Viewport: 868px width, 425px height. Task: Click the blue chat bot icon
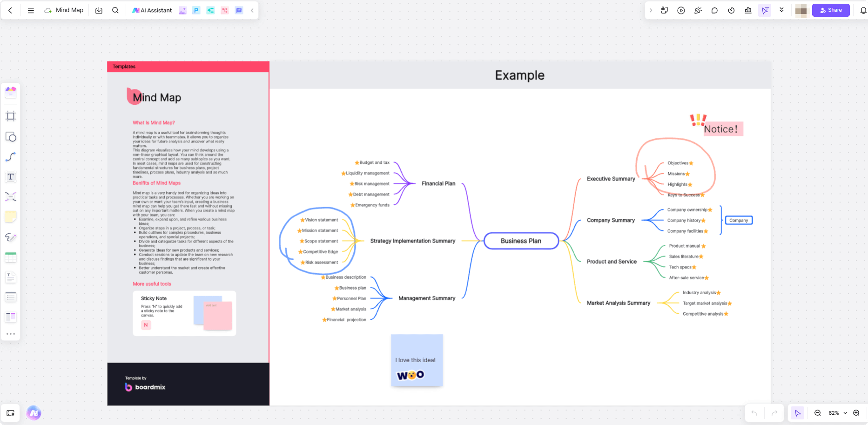click(x=239, y=10)
